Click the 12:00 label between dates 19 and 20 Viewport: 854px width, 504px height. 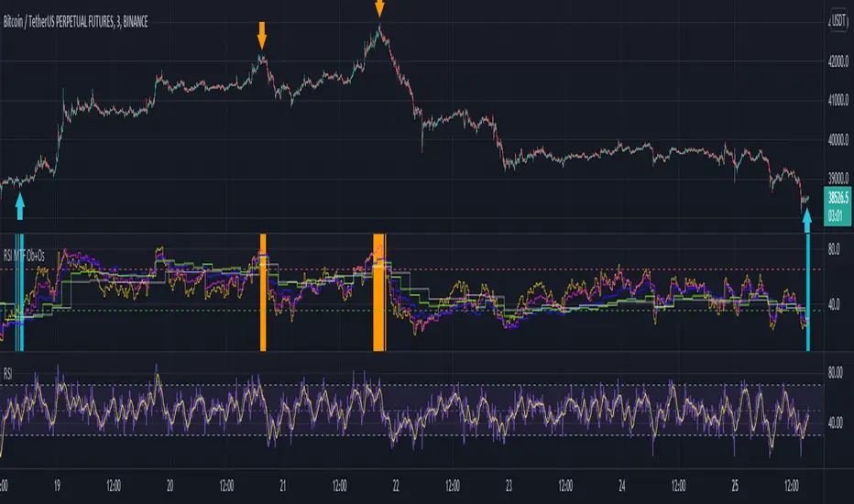114,486
